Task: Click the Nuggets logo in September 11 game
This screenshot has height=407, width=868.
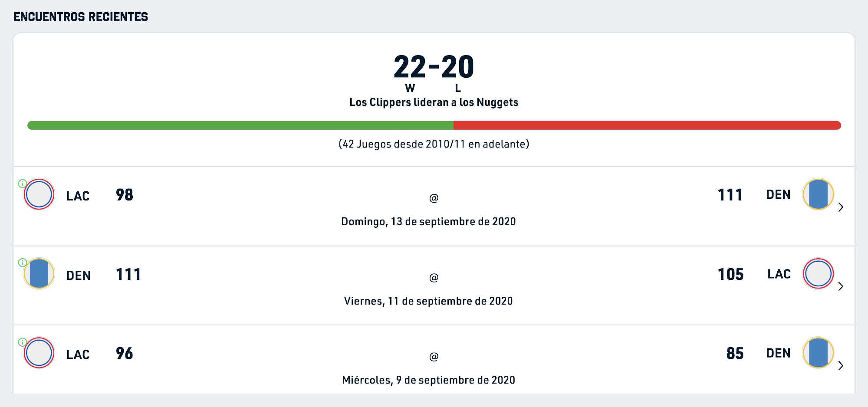Action: pyautogui.click(x=39, y=274)
